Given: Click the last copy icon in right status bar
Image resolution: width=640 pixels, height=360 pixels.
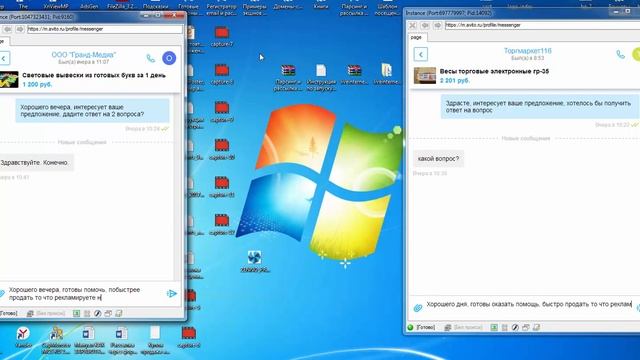Looking at the screenshot, I should [x=536, y=327].
